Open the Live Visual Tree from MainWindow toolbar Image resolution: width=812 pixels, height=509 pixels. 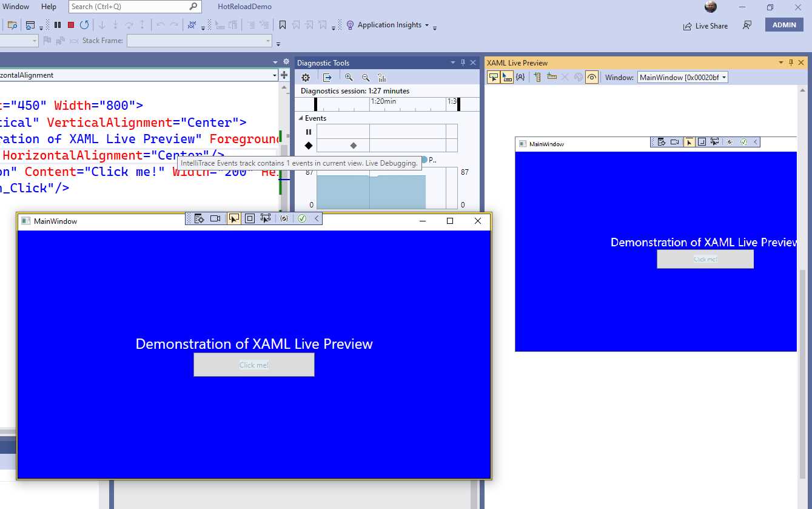click(x=199, y=218)
